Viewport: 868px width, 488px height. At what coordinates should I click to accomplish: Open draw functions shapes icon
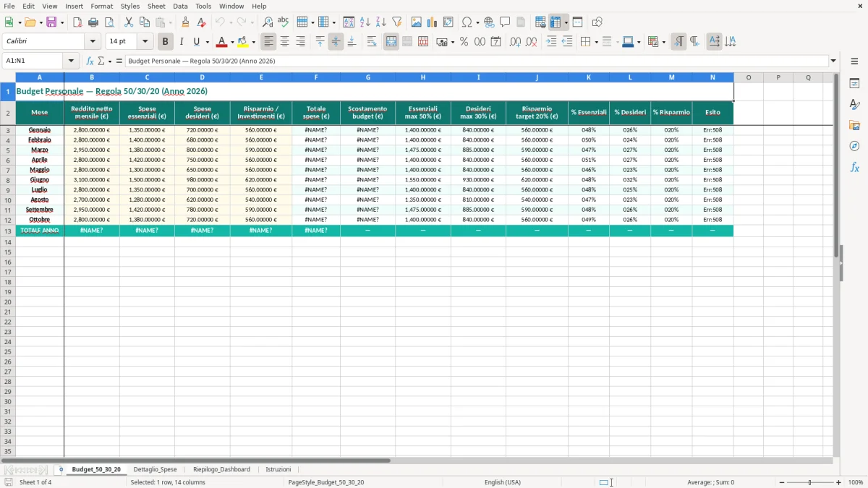point(597,22)
